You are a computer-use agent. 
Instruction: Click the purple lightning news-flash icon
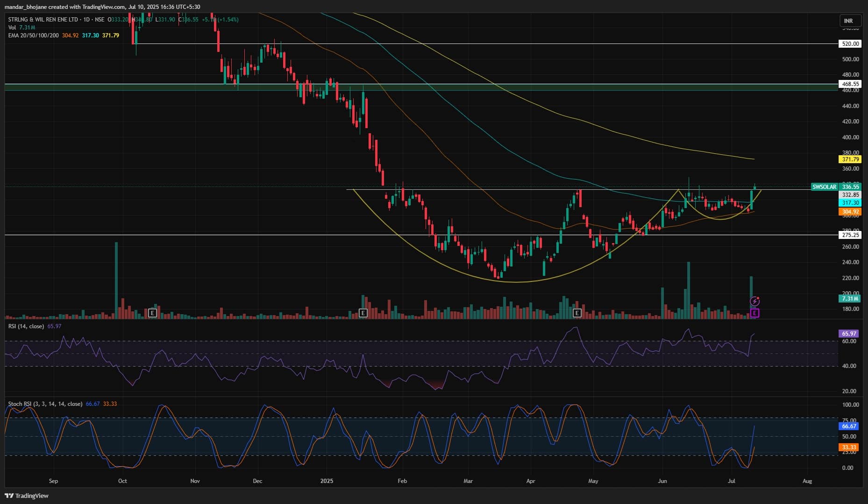pyautogui.click(x=754, y=302)
